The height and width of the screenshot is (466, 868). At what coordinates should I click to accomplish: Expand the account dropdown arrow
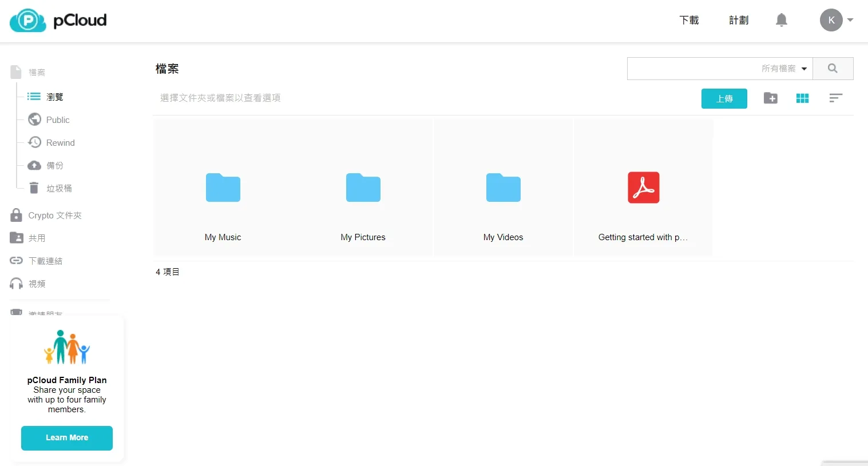tap(850, 20)
